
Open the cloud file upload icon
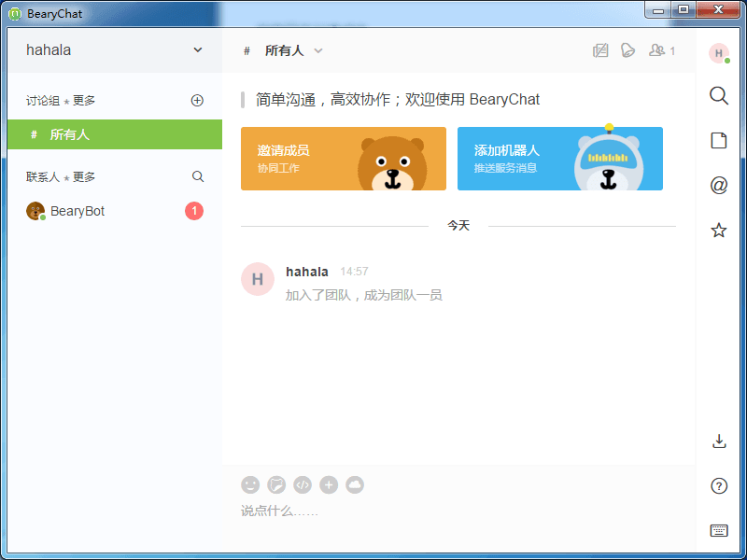click(355, 484)
